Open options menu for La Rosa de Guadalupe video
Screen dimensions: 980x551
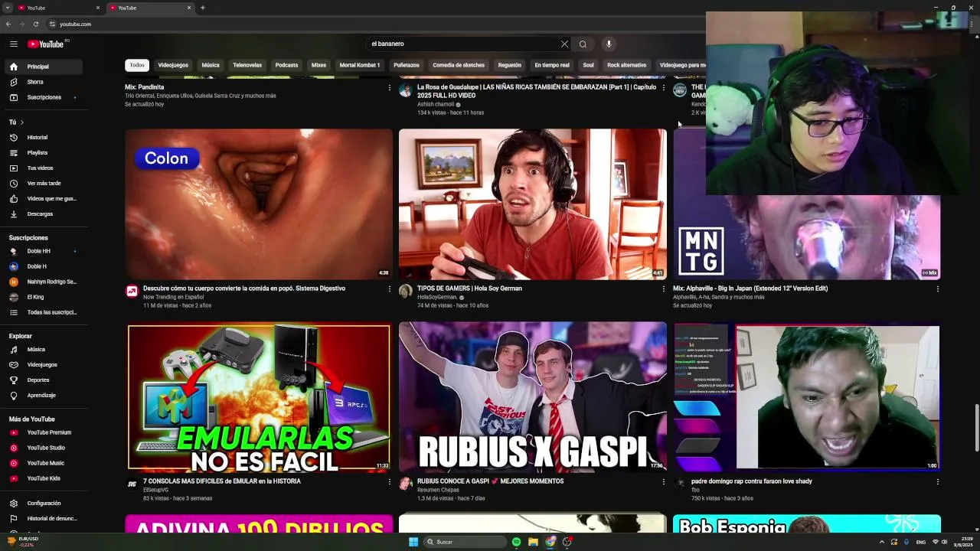(663, 87)
